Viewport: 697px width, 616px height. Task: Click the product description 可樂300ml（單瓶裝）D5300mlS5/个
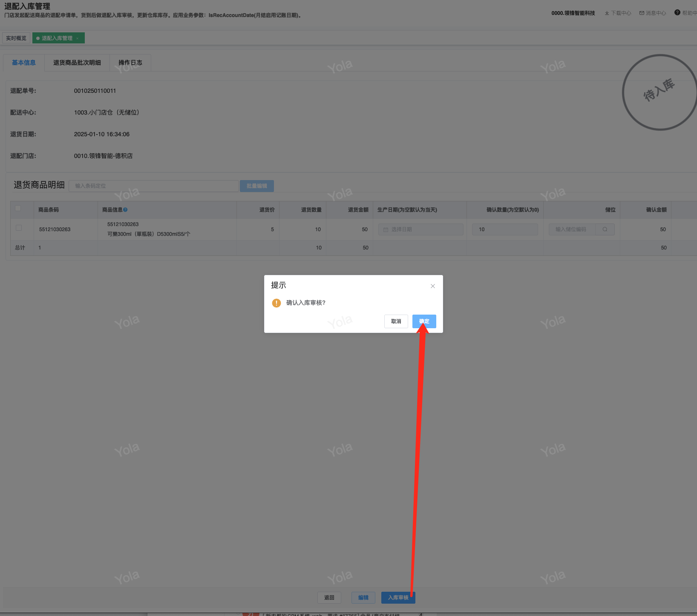[149, 234]
